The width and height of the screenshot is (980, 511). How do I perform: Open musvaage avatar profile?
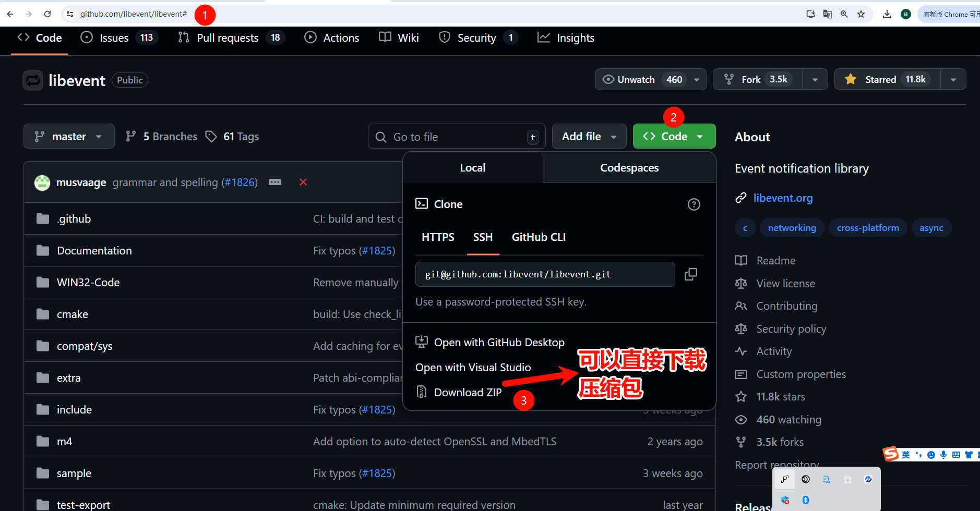click(42, 182)
